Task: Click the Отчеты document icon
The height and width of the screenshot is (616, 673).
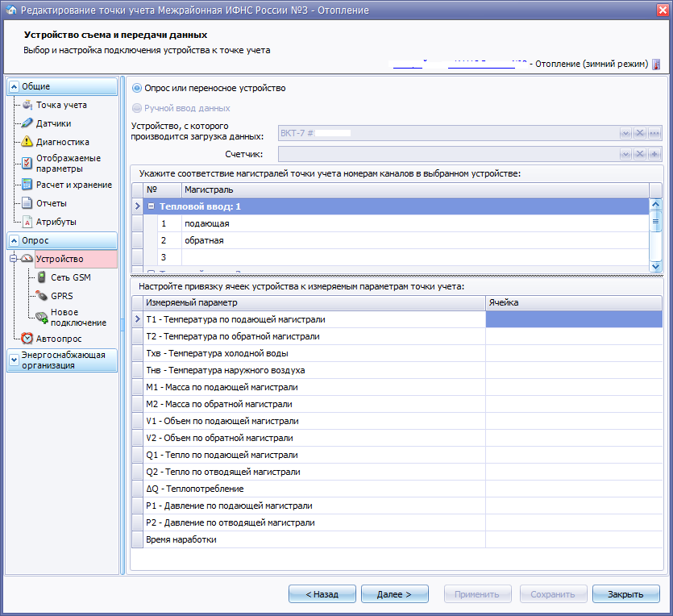Action: coord(27,203)
